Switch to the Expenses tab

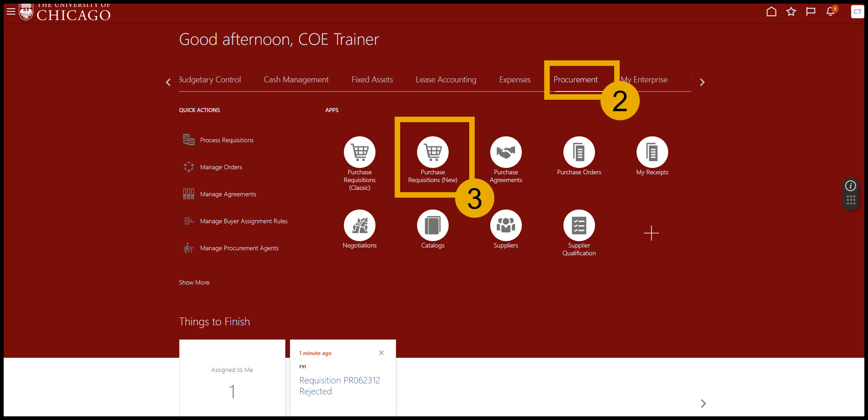pos(514,80)
